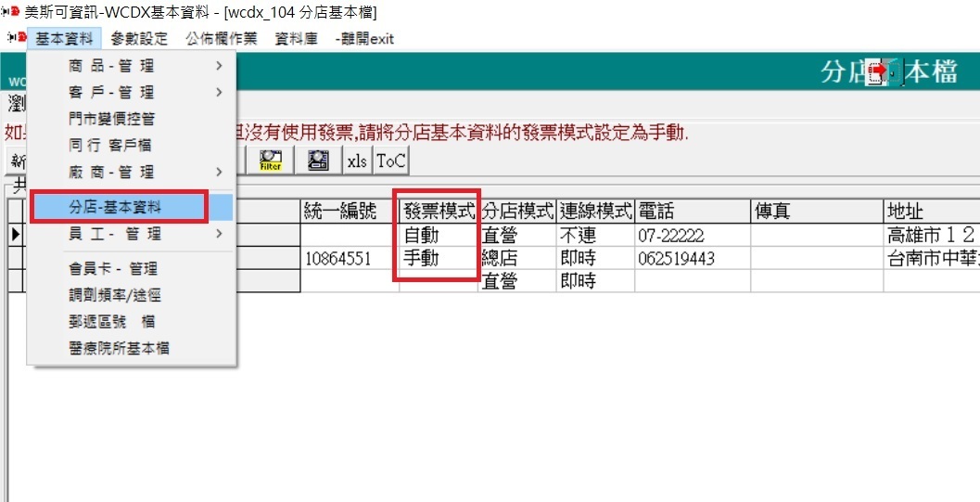Click the address cell starting 高雄市
Viewport: 980px width, 502px height.
click(x=931, y=235)
